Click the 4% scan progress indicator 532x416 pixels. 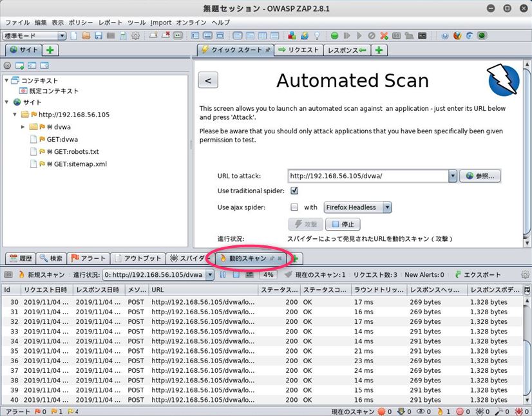268,275
